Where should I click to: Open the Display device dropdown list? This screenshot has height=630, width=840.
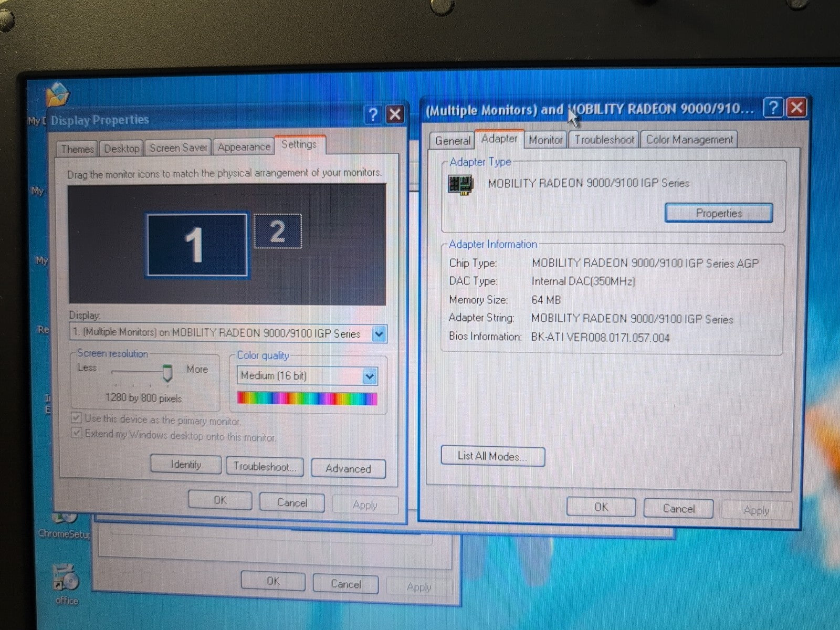[379, 334]
